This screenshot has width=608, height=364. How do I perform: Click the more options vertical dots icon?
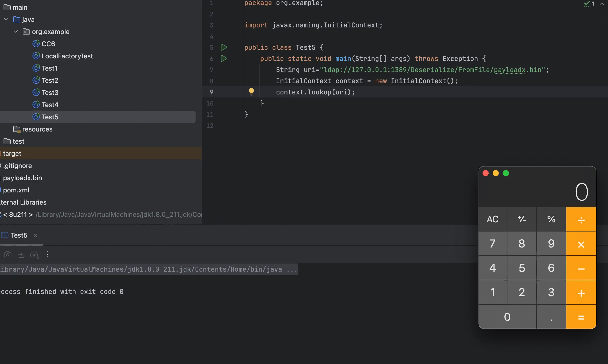click(47, 254)
